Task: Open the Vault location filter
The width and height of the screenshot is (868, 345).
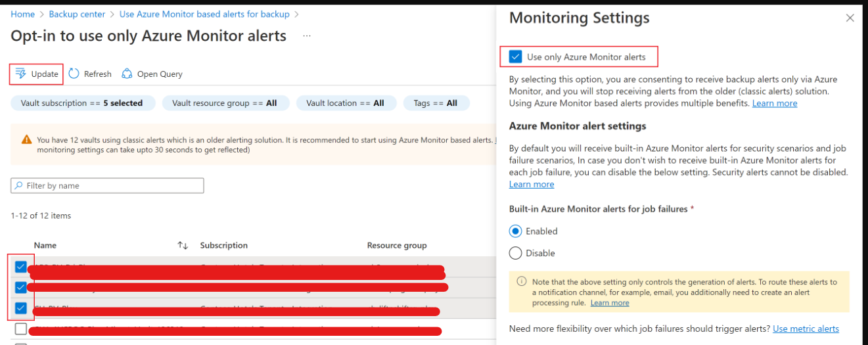Action: (x=346, y=103)
